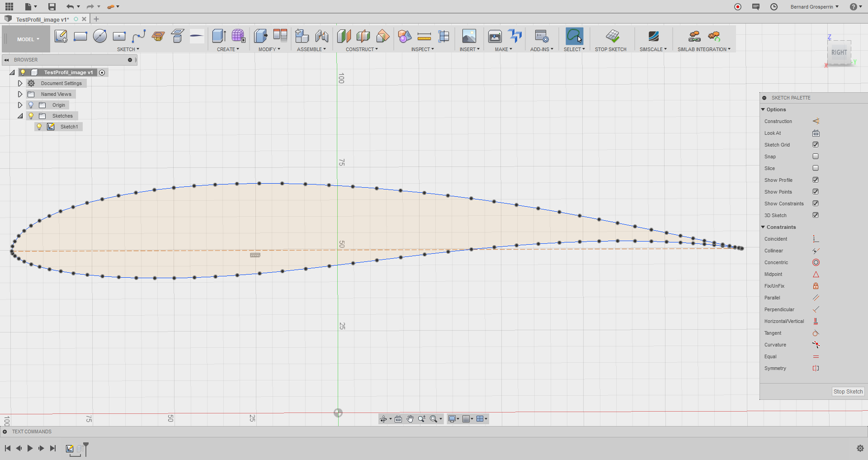This screenshot has width=868, height=460.
Task: Open the CONSTRUCT menu
Action: [x=362, y=49]
